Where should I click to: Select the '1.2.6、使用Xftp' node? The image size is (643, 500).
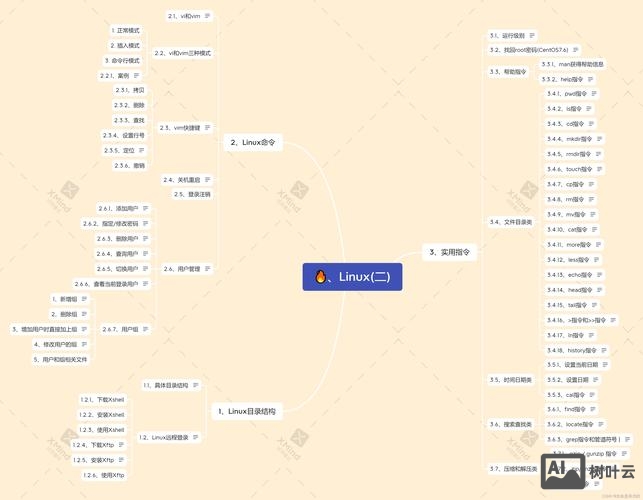[104, 475]
